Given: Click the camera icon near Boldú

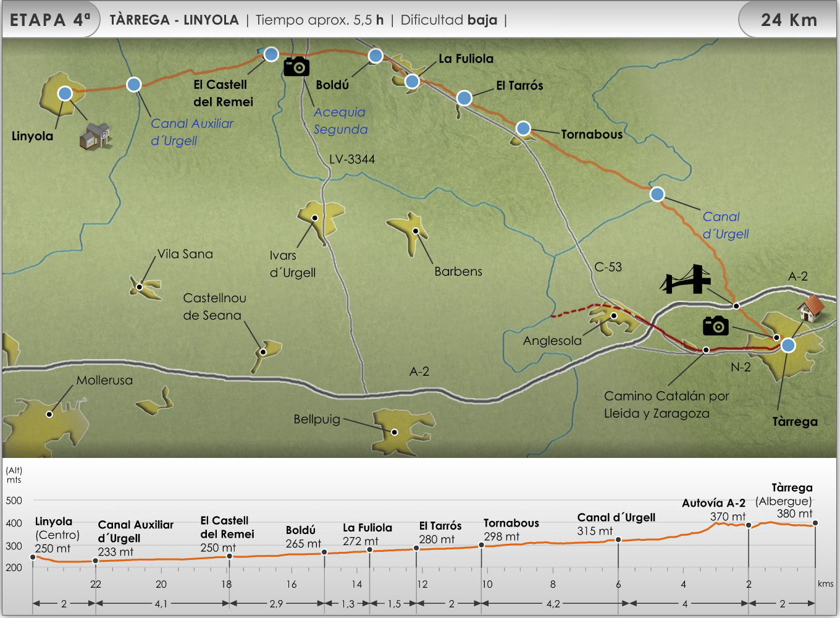Looking at the screenshot, I should (x=296, y=66).
